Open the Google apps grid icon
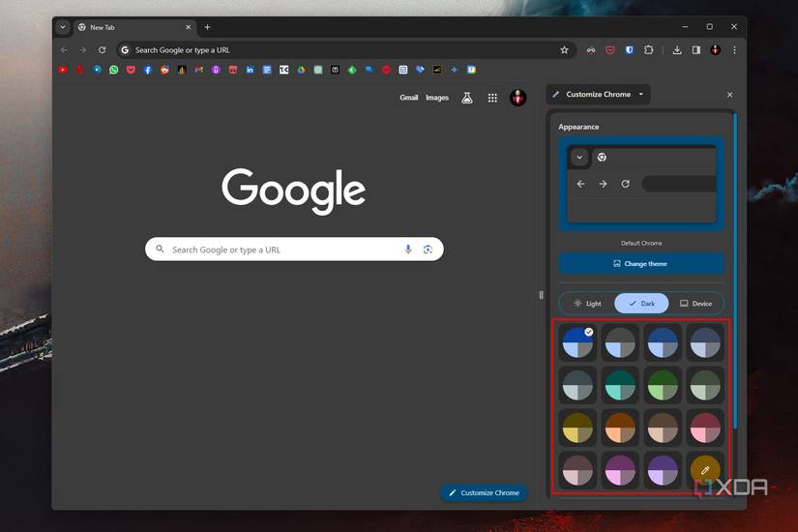798x532 pixels. [x=492, y=98]
